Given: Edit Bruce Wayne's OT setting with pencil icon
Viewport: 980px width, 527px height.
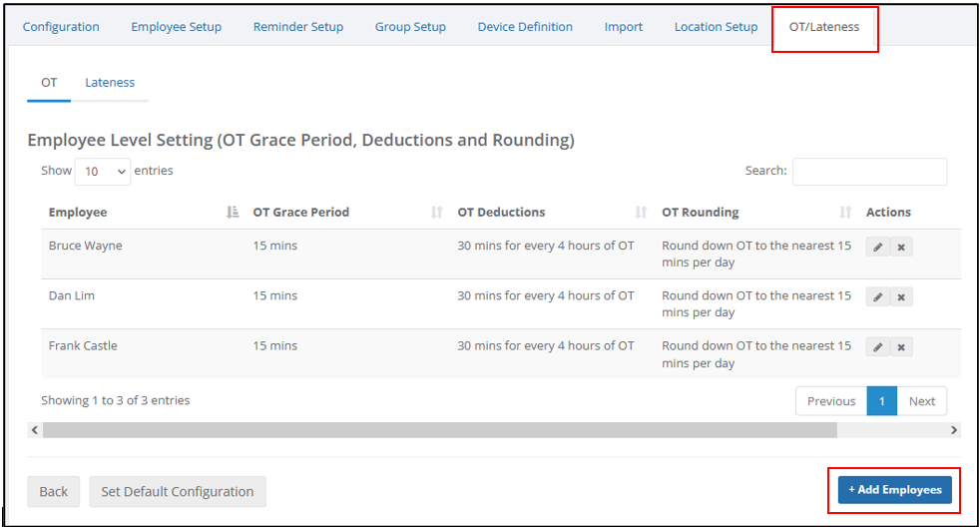Looking at the screenshot, I should point(877,247).
